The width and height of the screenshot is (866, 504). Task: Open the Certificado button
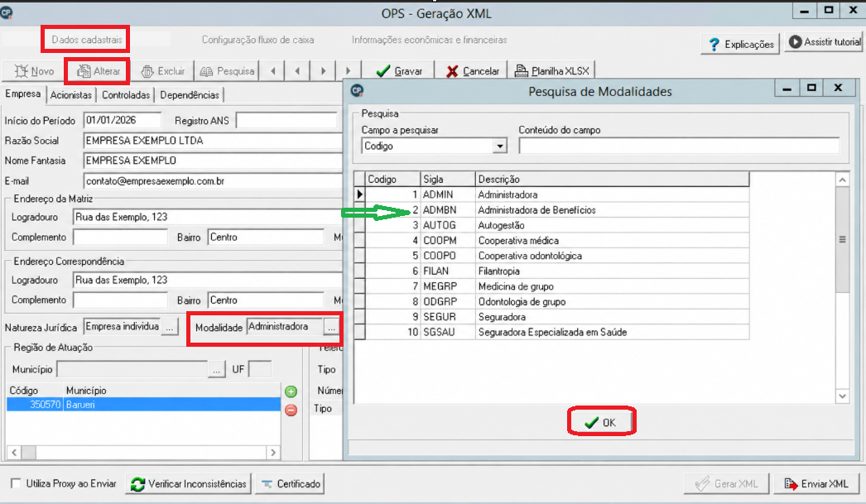coord(290,484)
